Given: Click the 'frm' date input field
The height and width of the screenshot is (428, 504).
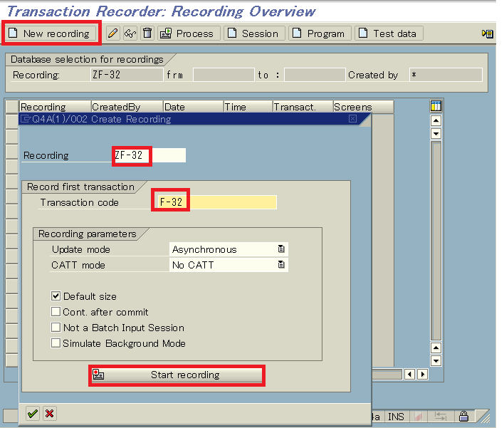Looking at the screenshot, I should pos(224,75).
